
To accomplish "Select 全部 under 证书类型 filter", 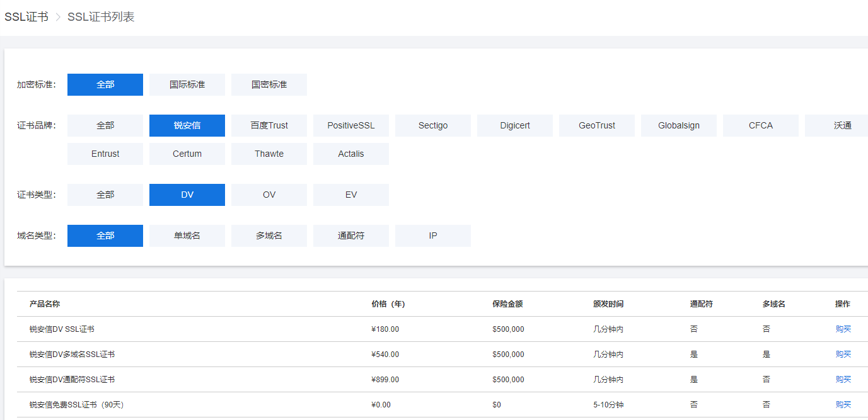I will 105,195.
